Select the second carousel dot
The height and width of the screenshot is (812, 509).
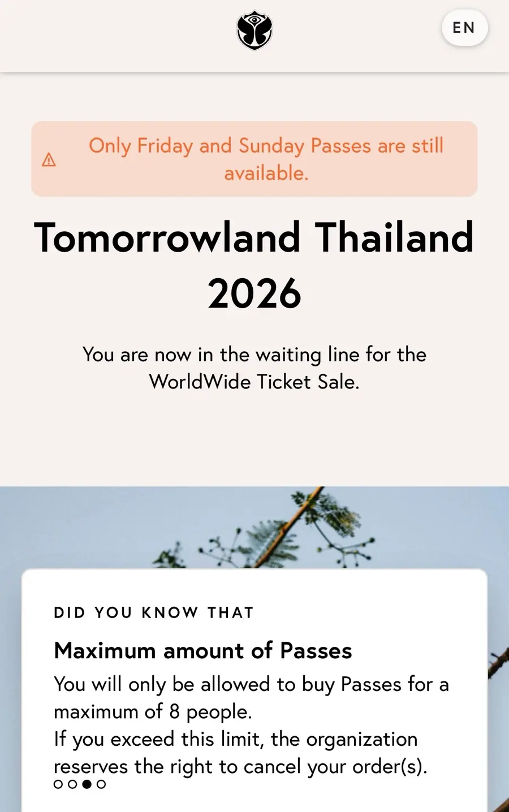point(72,784)
